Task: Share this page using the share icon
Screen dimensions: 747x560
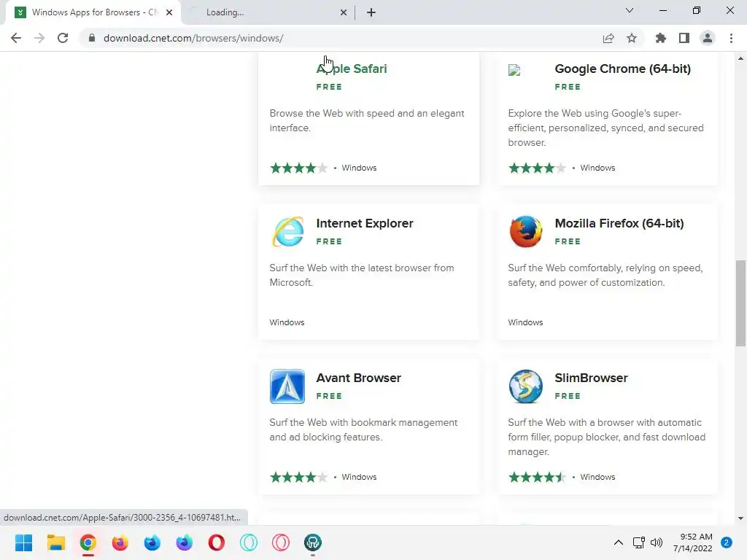Action: pyautogui.click(x=608, y=38)
